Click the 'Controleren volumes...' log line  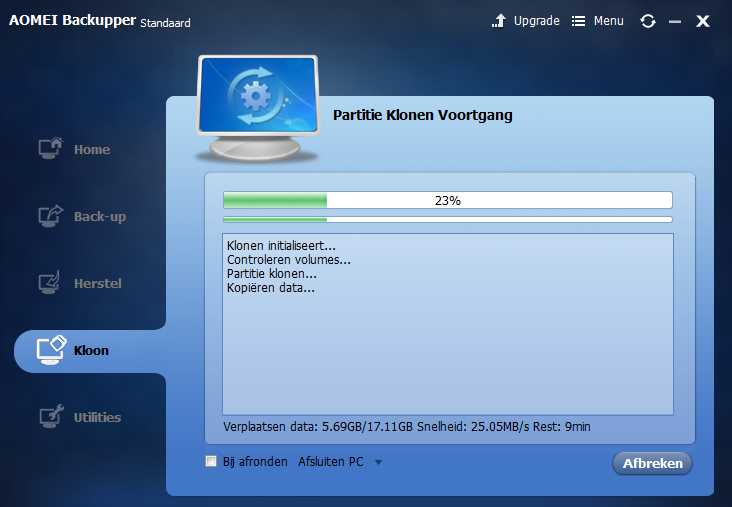tap(289, 260)
